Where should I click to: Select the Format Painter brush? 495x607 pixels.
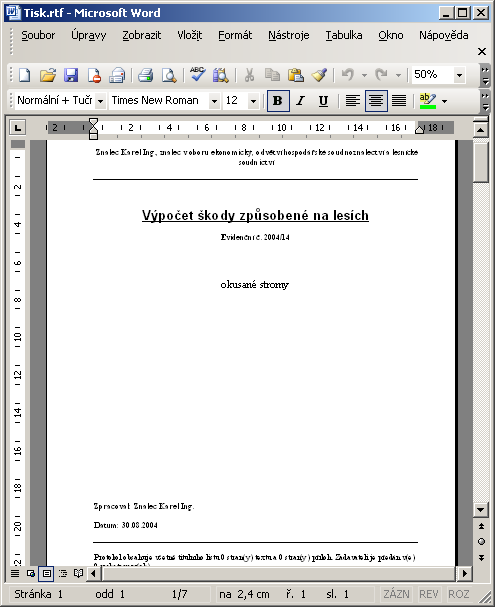319,75
